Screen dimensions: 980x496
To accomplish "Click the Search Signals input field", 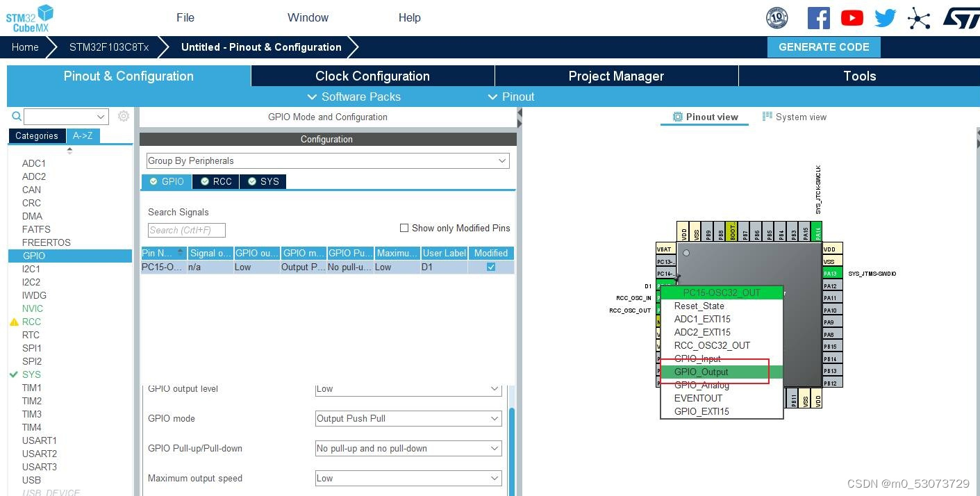I will (186, 230).
